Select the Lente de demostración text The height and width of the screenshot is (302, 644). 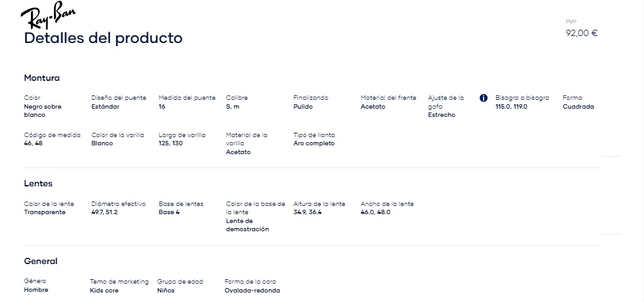pos(247,225)
